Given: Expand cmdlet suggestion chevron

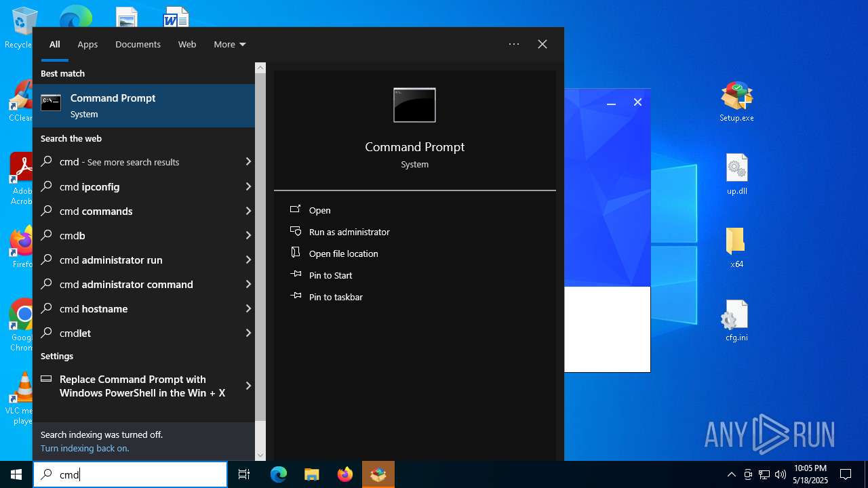Looking at the screenshot, I should [x=248, y=333].
